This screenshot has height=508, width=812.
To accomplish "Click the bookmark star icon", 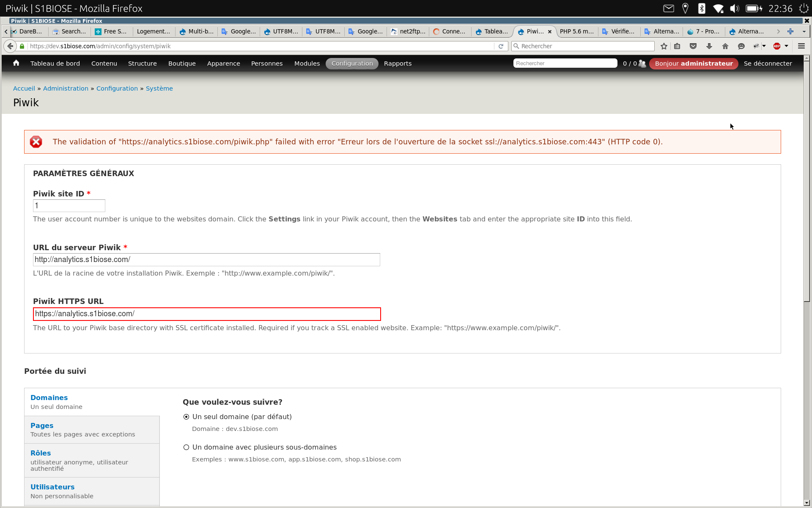I will pos(664,46).
